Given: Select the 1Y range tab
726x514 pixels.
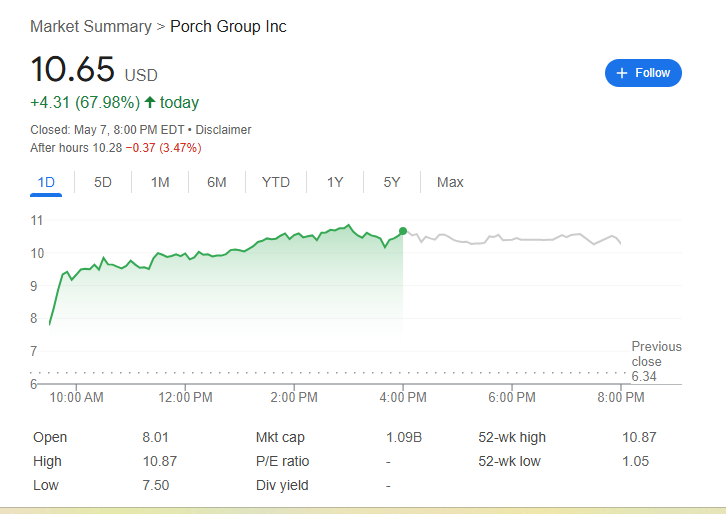Looking at the screenshot, I should [335, 182].
